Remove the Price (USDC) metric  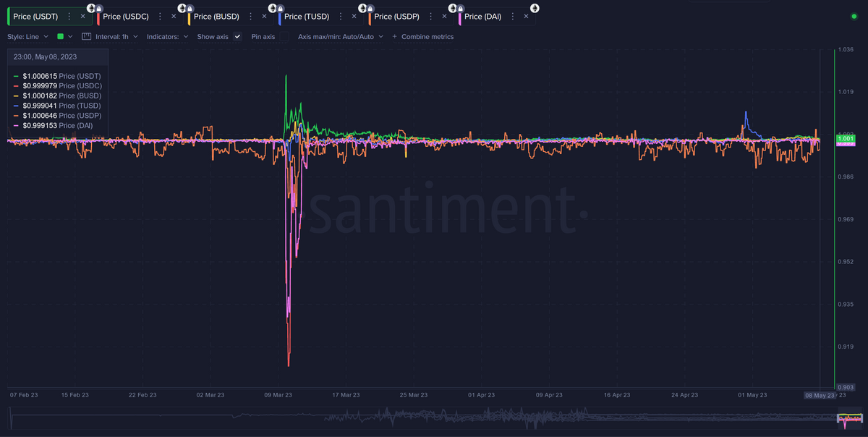pyautogui.click(x=174, y=16)
